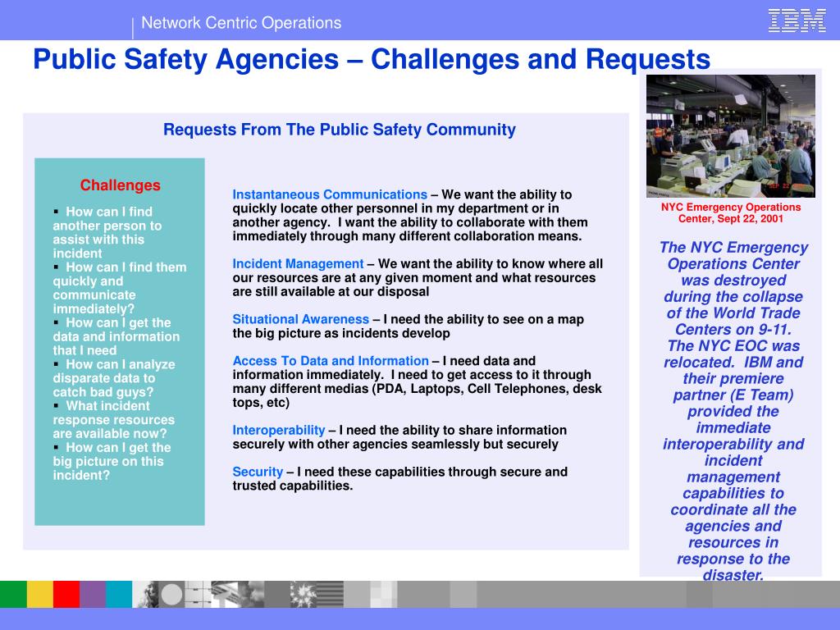Click the caption 'NYC Emergency Operations Center, Sept 22, 2001'
This screenshot has width=840, height=630.
point(731,212)
